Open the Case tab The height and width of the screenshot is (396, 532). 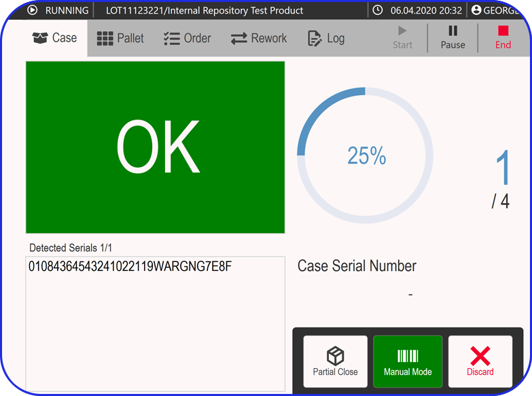point(54,38)
